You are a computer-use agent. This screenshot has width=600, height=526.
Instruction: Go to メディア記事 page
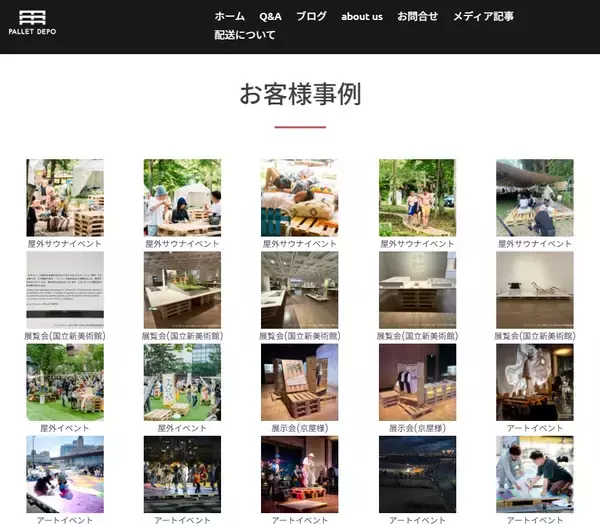pos(483,16)
